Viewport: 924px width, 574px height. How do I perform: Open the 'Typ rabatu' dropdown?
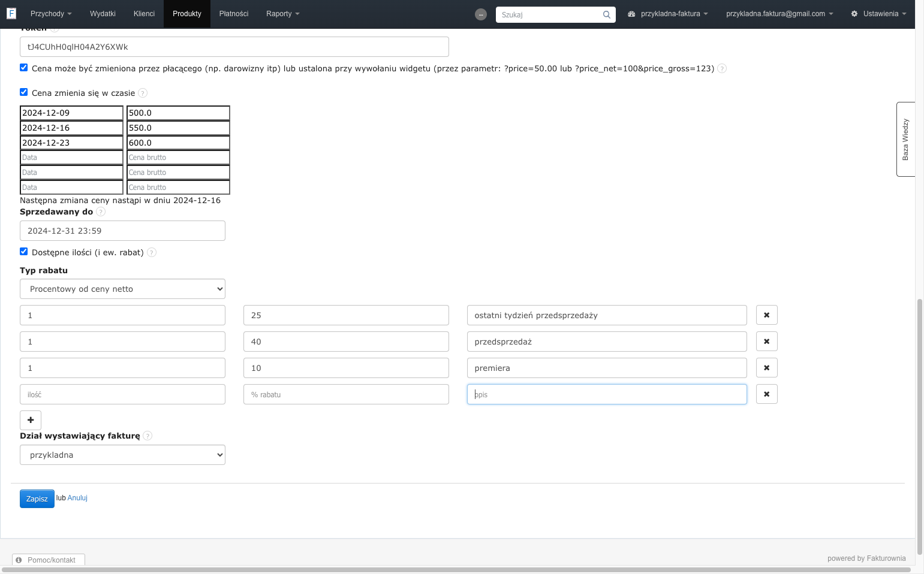pos(122,289)
